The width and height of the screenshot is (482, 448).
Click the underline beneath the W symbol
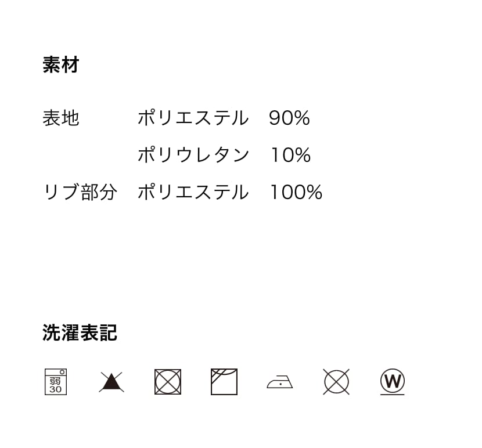pos(393,394)
